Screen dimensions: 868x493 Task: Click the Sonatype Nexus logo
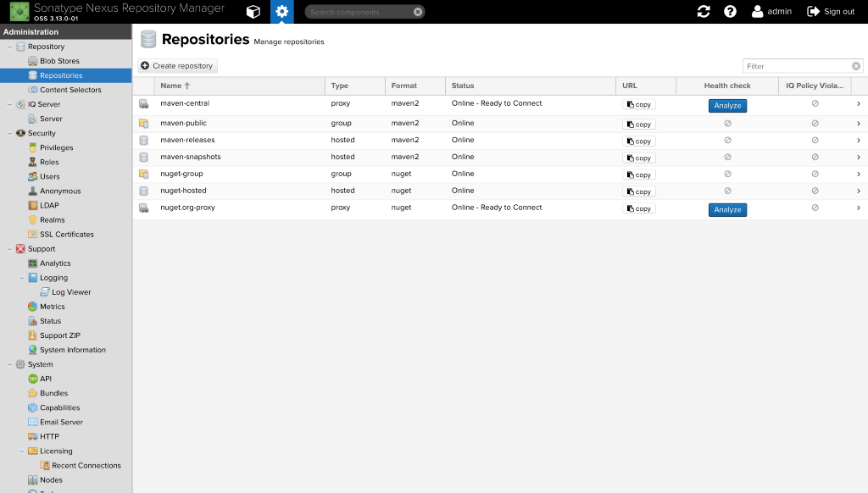(19, 12)
